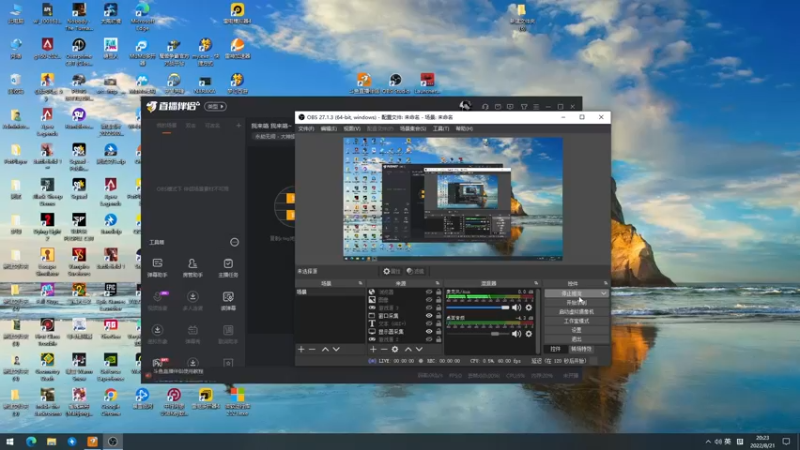Click the 工作室模式 button
Image resolution: width=800 pixels, height=450 pixels.
coord(577,321)
